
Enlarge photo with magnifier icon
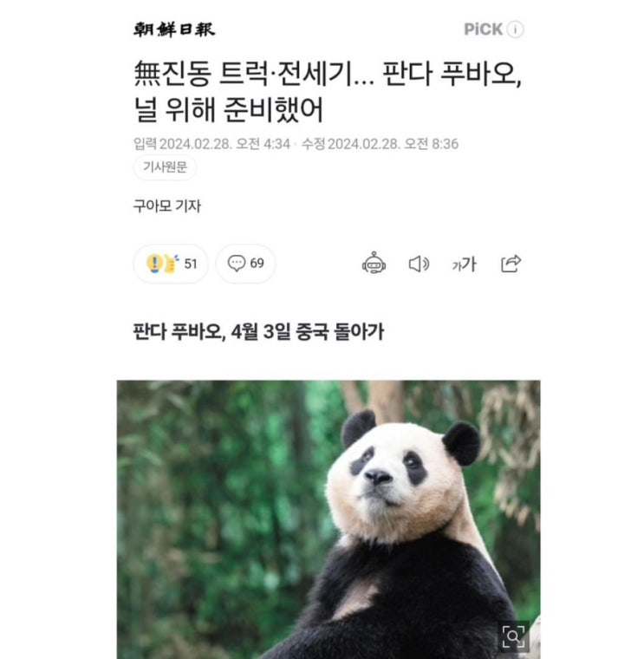(x=513, y=636)
